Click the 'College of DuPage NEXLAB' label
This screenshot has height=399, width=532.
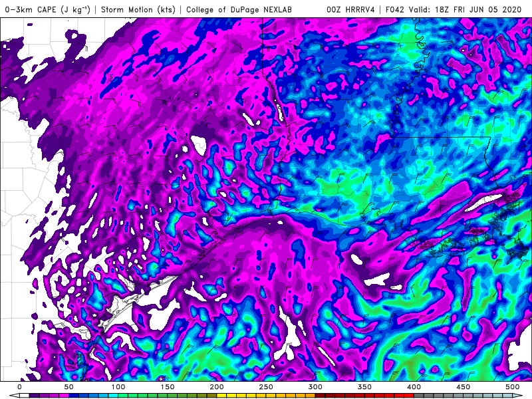pos(239,9)
